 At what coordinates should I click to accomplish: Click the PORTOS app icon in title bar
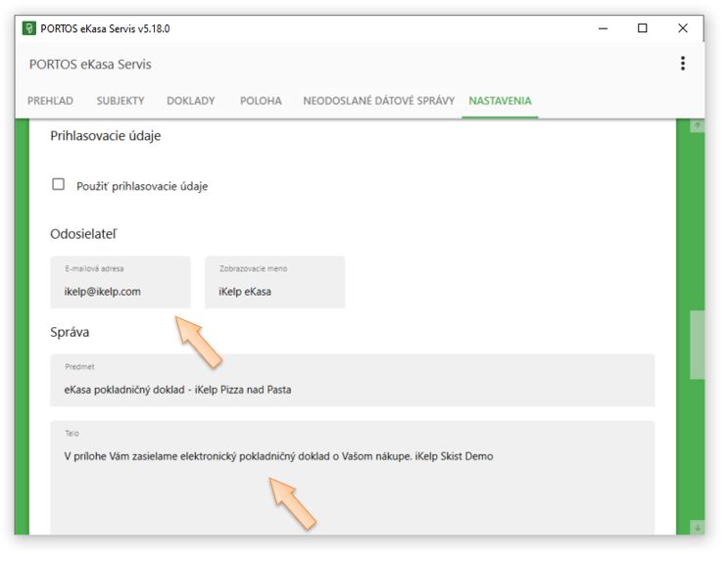pyautogui.click(x=29, y=28)
